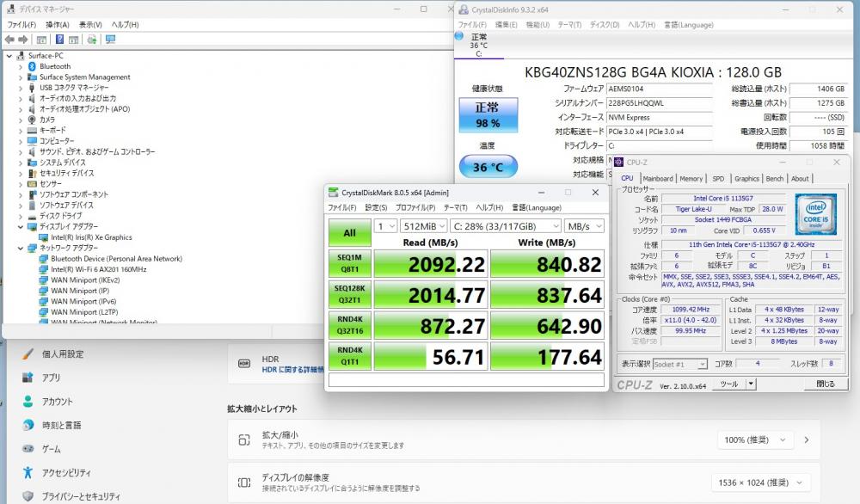Switch to Memory tab in CPU-Z

click(691, 179)
